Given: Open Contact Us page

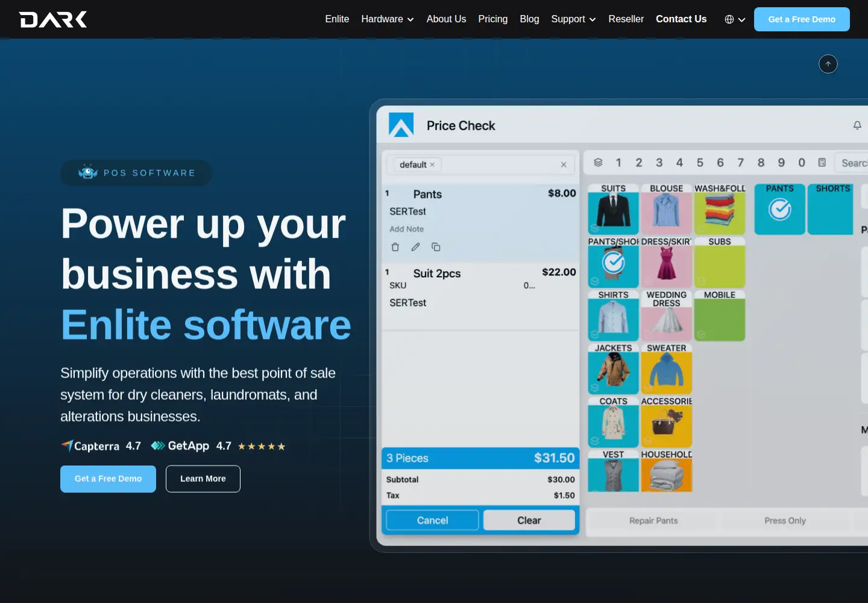Looking at the screenshot, I should pyautogui.click(x=681, y=19).
